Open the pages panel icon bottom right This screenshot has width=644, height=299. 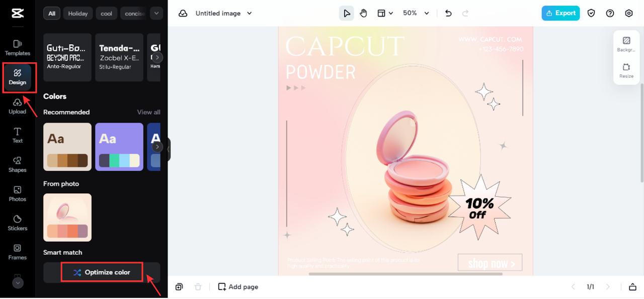[x=632, y=287]
